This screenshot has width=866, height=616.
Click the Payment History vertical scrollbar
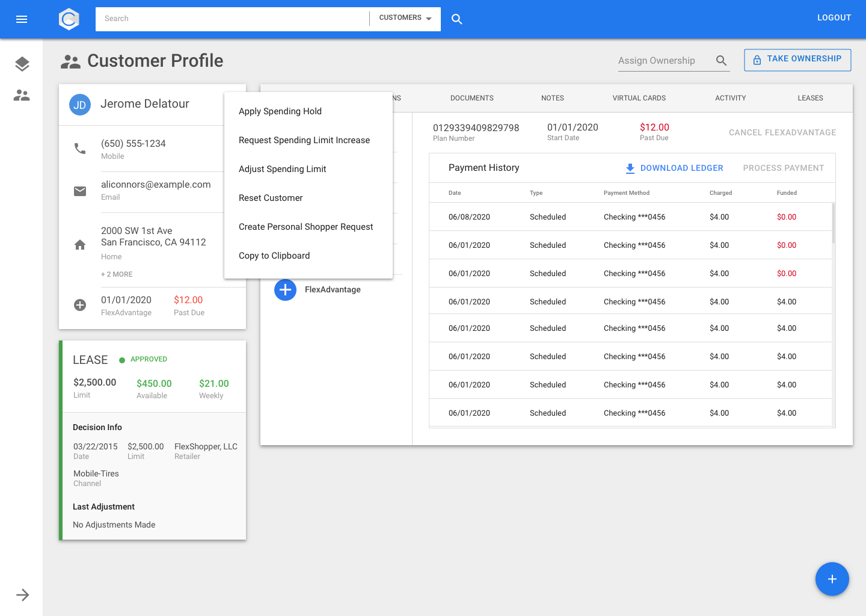(x=834, y=224)
